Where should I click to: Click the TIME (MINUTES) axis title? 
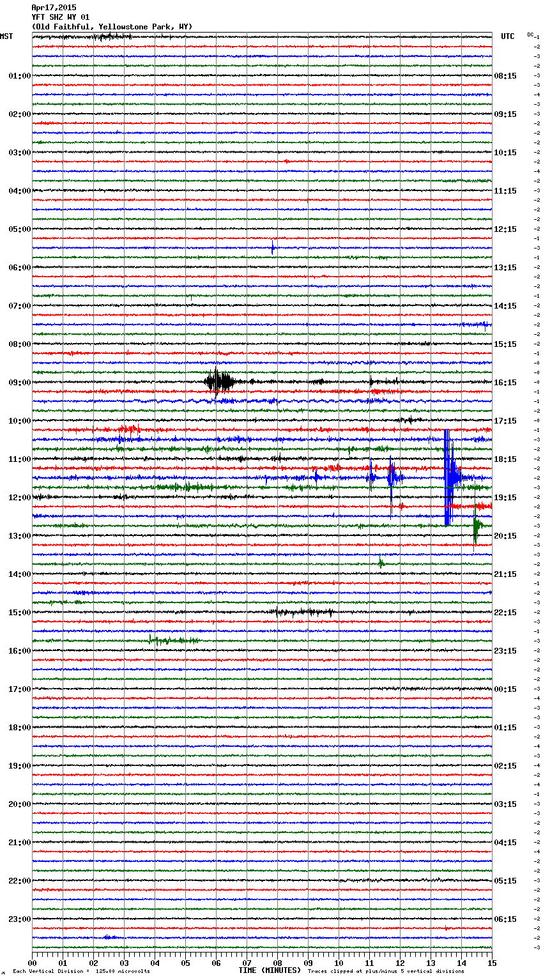click(x=270, y=970)
